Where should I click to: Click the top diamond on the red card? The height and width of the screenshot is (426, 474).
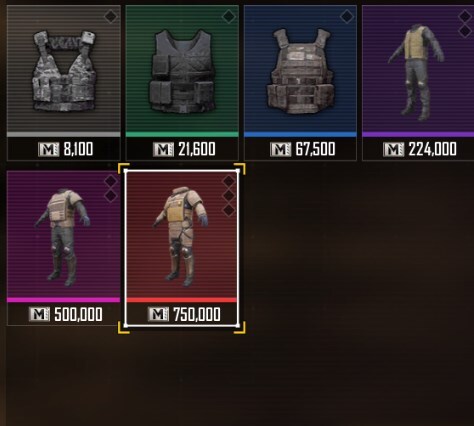[x=229, y=181]
